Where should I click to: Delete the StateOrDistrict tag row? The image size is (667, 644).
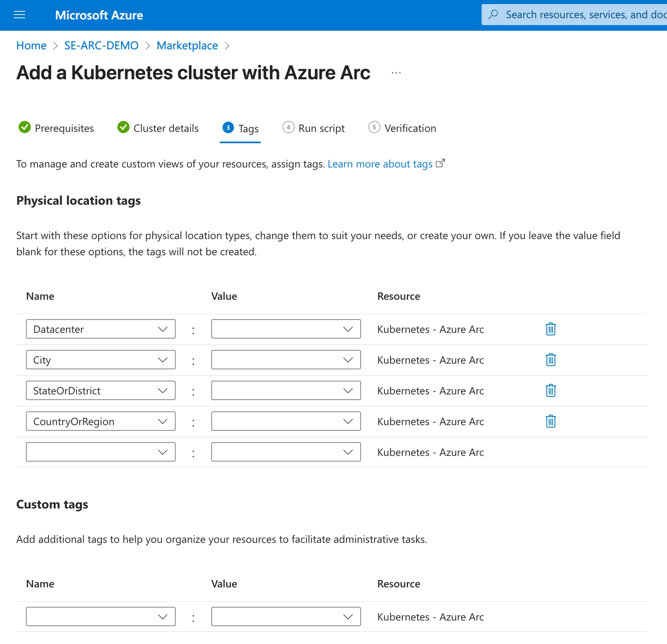[550, 391]
